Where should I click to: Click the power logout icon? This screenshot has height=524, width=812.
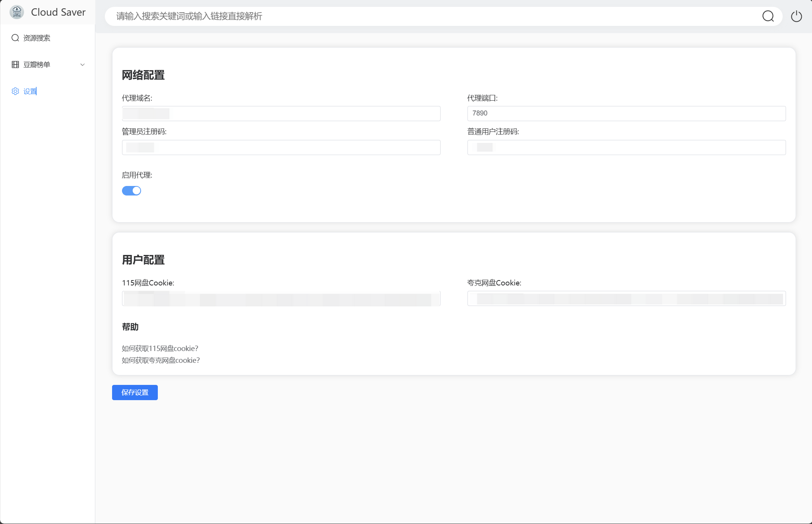[x=796, y=16]
